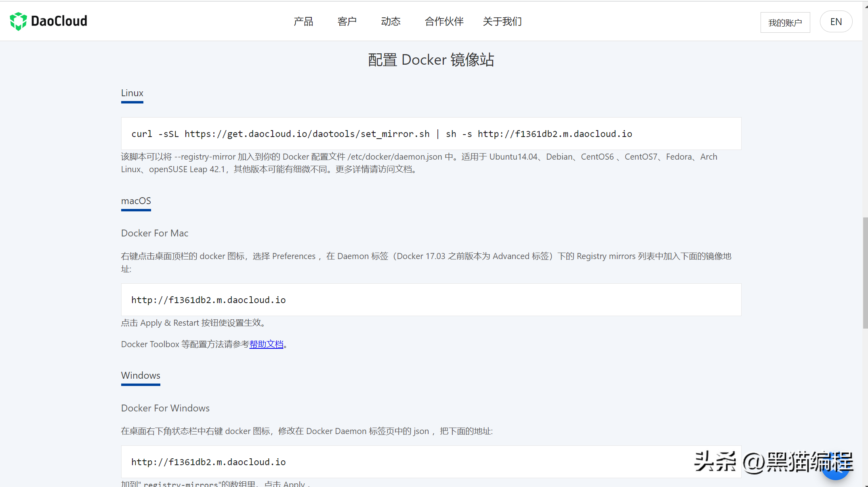Click the Linux section heading
868x487 pixels.
click(x=132, y=93)
